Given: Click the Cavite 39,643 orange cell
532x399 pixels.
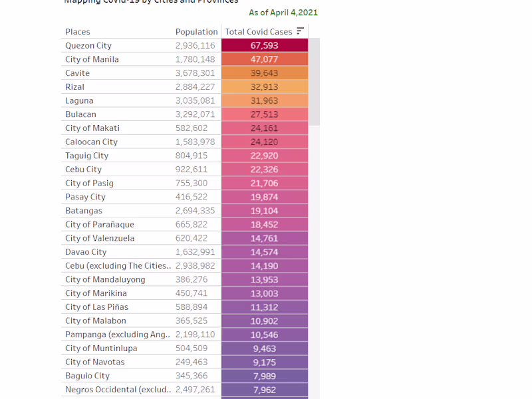Looking at the screenshot, I should 264,73.
